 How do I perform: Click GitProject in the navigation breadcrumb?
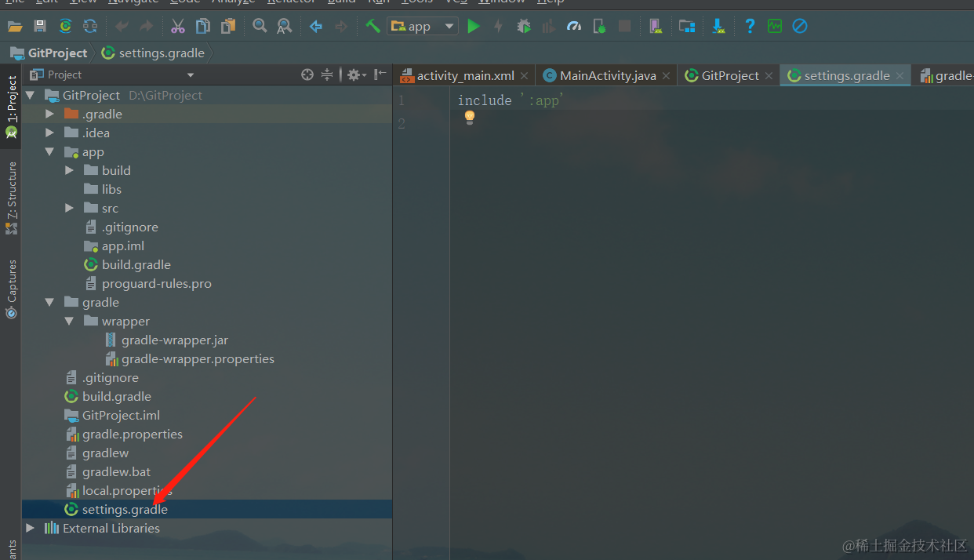(x=49, y=53)
